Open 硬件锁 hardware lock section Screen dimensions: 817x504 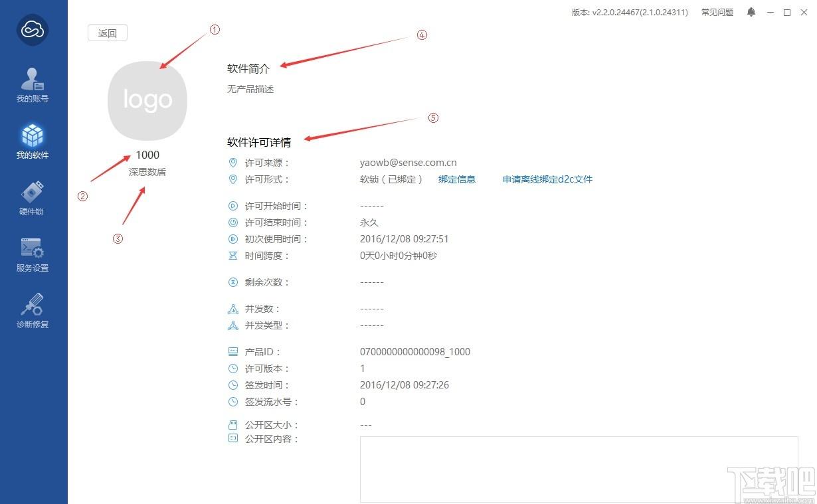pos(33,198)
